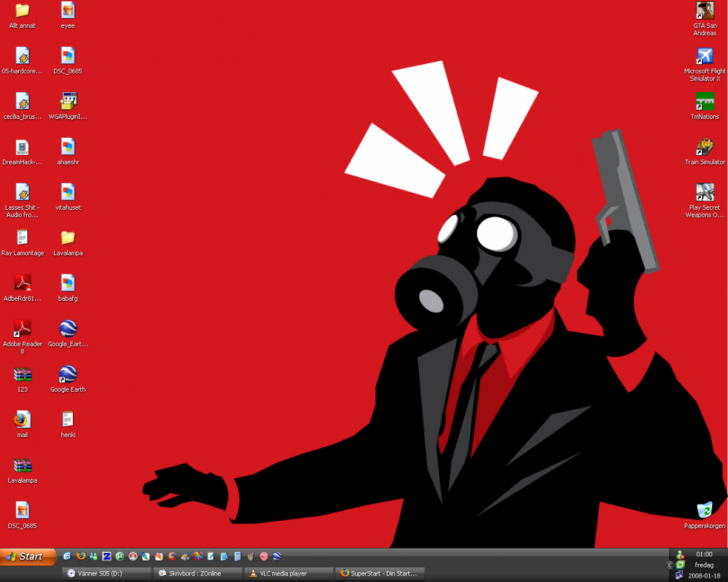Open the Start menu
Image resolution: width=728 pixels, height=582 pixels.
(x=28, y=557)
